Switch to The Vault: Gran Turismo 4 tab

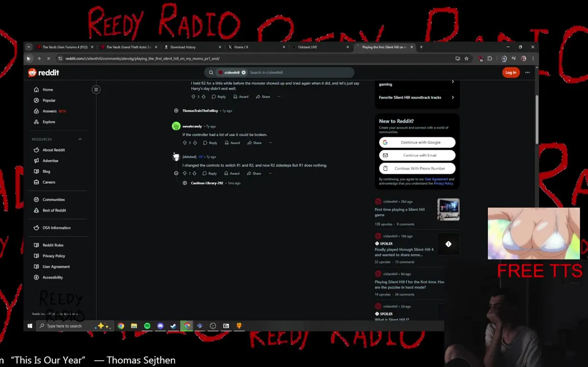pos(65,47)
